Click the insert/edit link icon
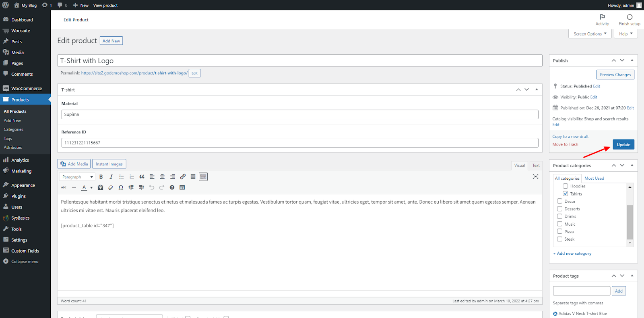This screenshot has width=644, height=318. tap(183, 177)
